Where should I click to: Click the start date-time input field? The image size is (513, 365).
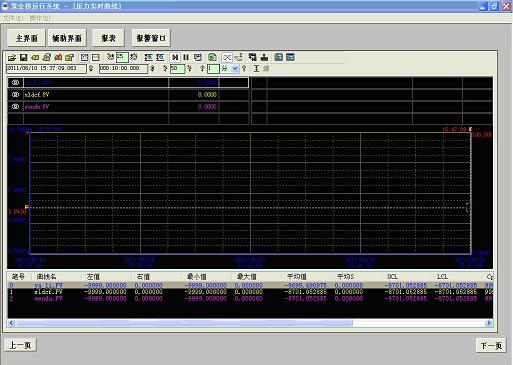46,69
